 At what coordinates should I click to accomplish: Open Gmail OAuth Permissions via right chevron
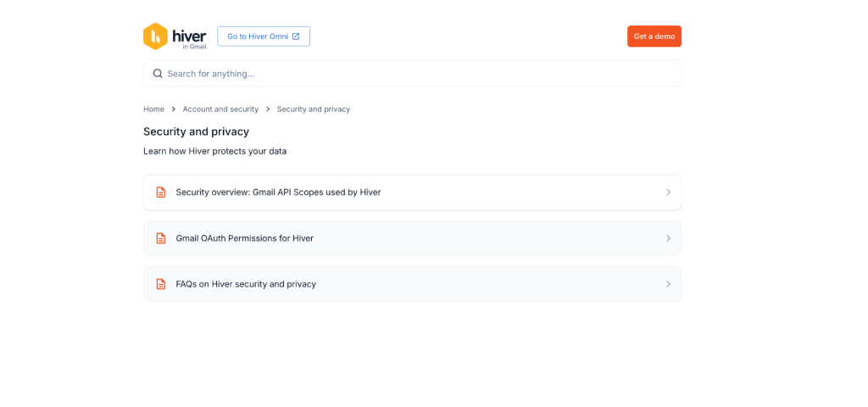click(x=668, y=238)
